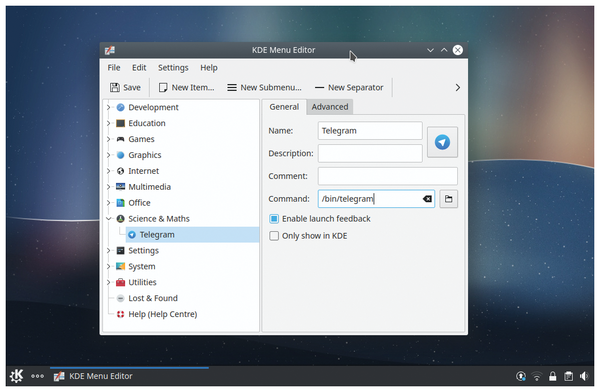Select the Science & Maths icon
600x392 pixels.
coord(121,219)
